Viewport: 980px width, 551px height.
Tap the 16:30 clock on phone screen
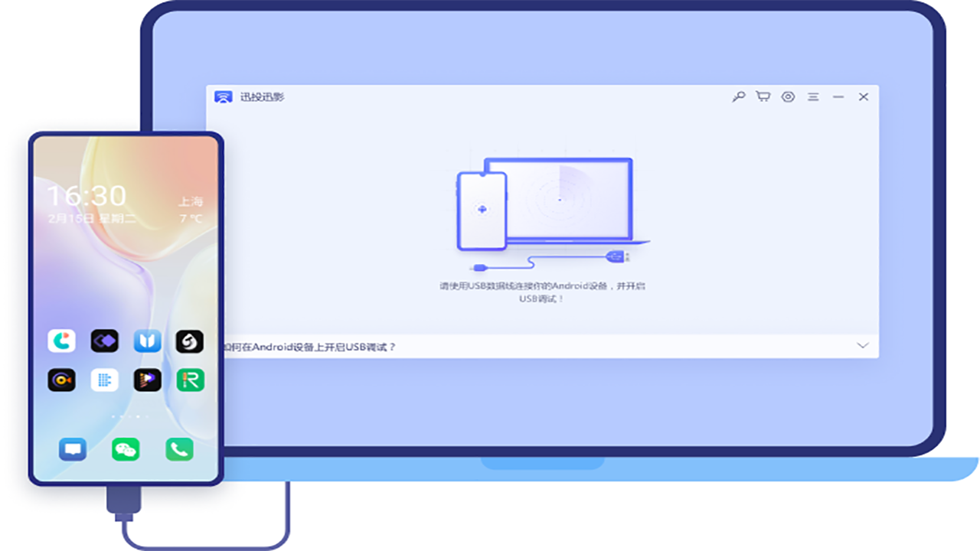[x=87, y=196]
